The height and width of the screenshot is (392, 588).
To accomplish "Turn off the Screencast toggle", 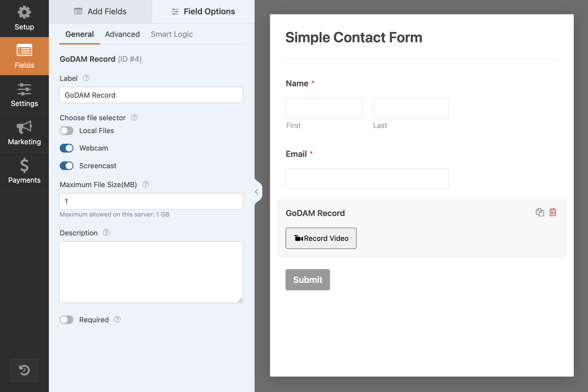I will point(67,166).
